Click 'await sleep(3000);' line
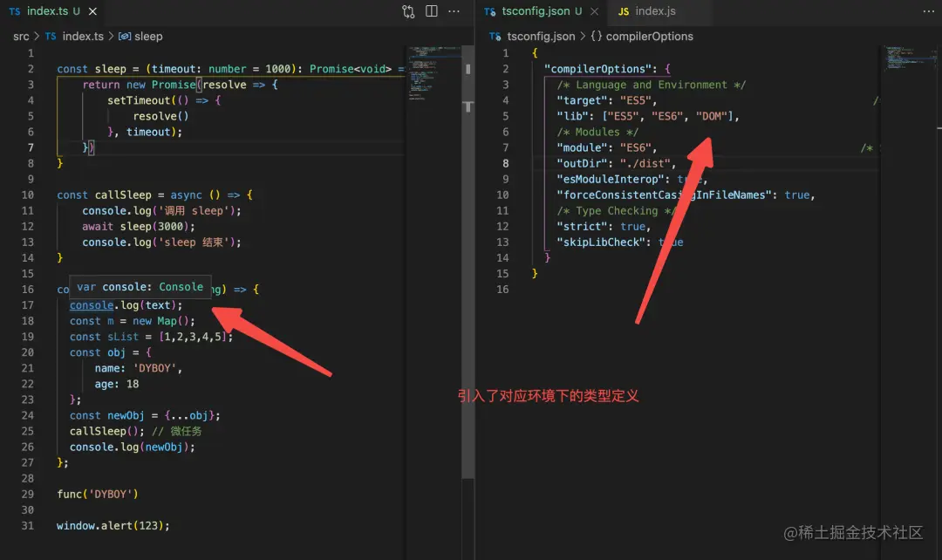The image size is (942, 560). (x=139, y=227)
